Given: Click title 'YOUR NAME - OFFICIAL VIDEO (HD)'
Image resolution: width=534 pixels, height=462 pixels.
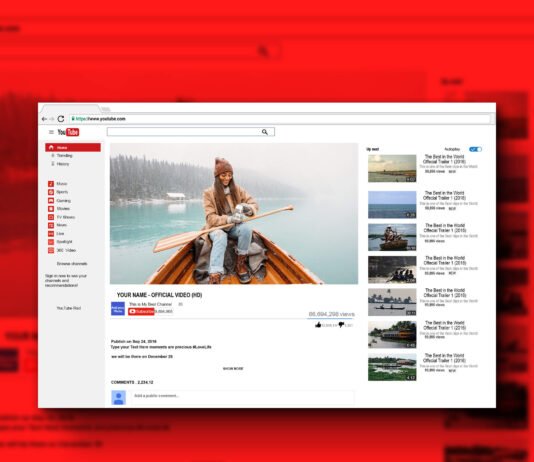Looking at the screenshot, I should 159,295.
